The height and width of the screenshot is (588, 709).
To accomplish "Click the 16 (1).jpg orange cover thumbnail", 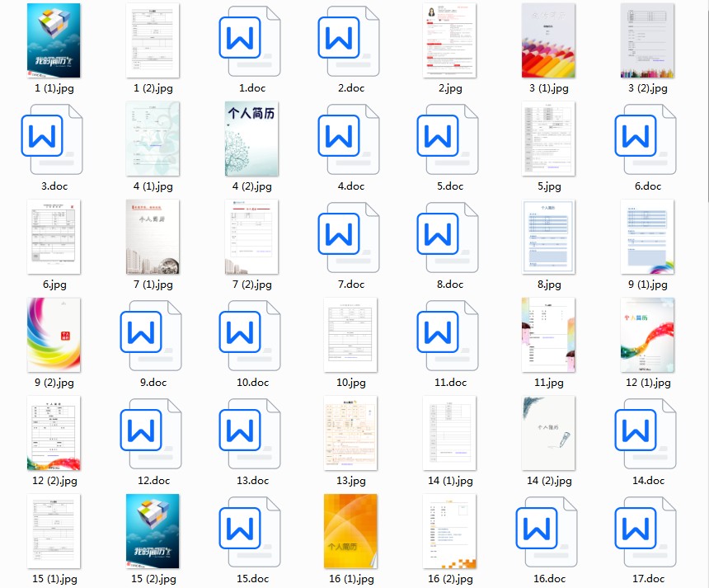I will (350, 531).
